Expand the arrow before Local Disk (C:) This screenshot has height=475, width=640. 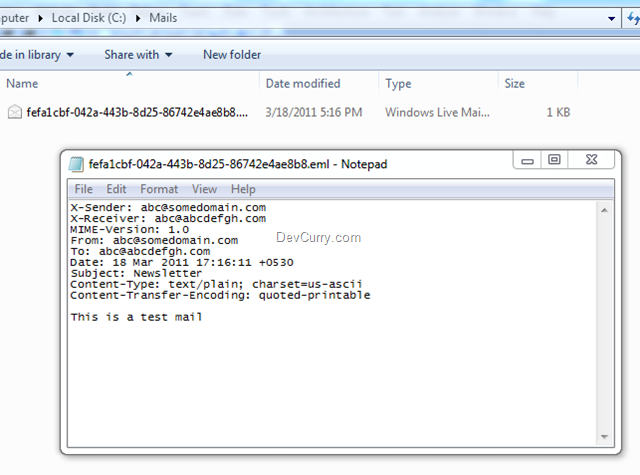40,18
